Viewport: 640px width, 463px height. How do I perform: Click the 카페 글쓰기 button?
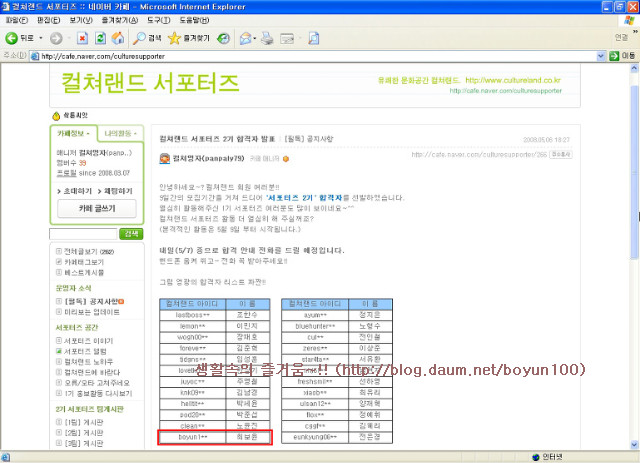click(x=97, y=208)
